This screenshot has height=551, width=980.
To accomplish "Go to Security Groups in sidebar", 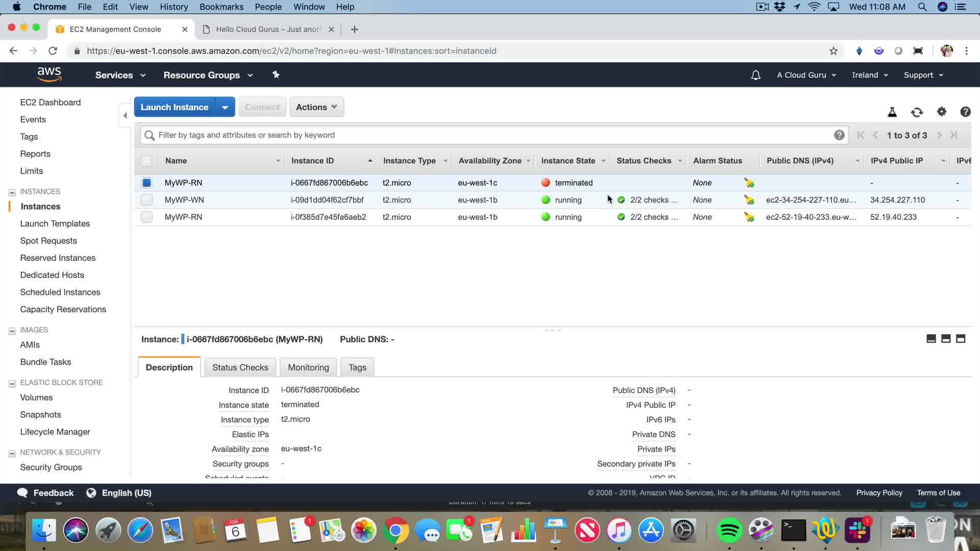I will [51, 467].
